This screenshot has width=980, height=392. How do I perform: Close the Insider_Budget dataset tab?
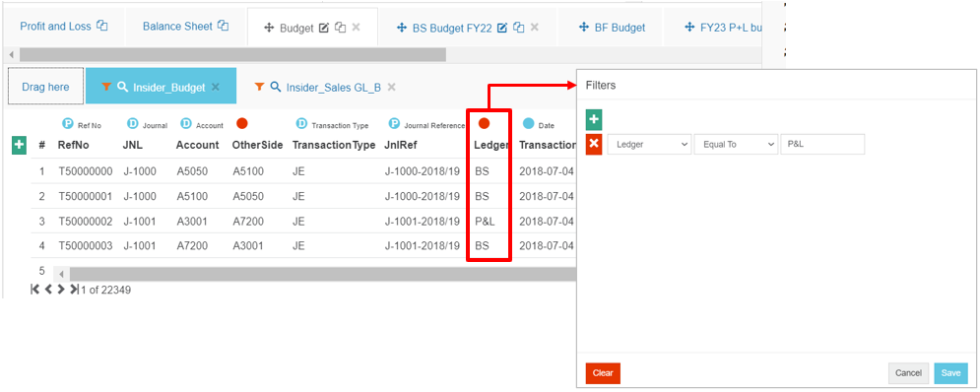pyautogui.click(x=215, y=87)
